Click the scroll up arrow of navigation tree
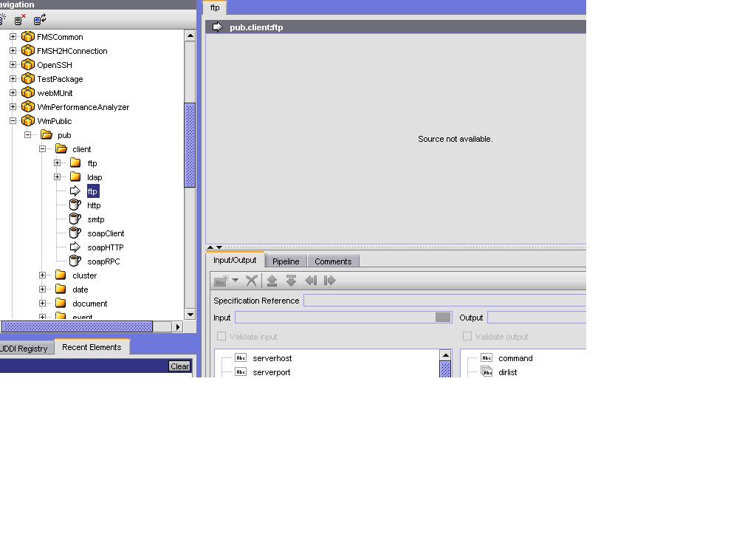Viewport: 756px width, 548px height. (x=190, y=35)
